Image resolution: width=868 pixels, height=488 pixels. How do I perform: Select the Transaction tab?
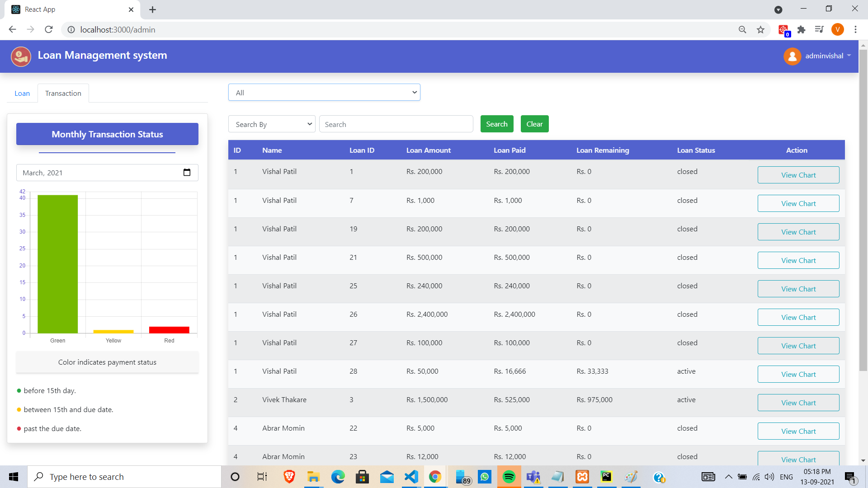62,93
